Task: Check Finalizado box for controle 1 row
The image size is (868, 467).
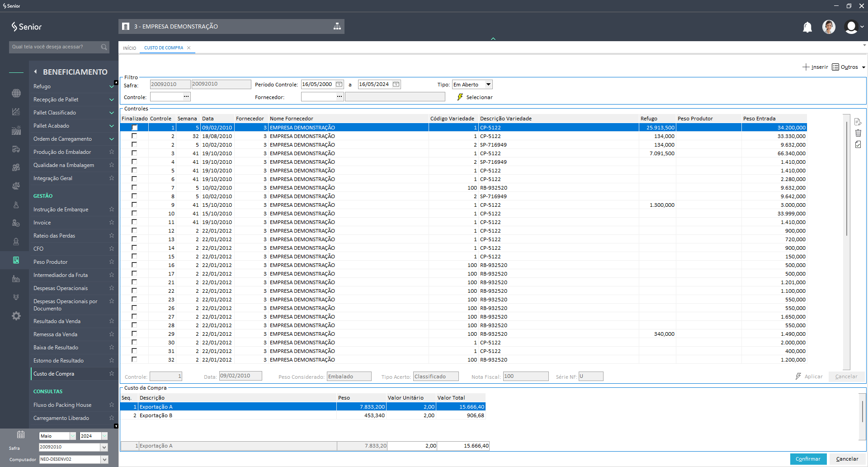Action: (134, 128)
